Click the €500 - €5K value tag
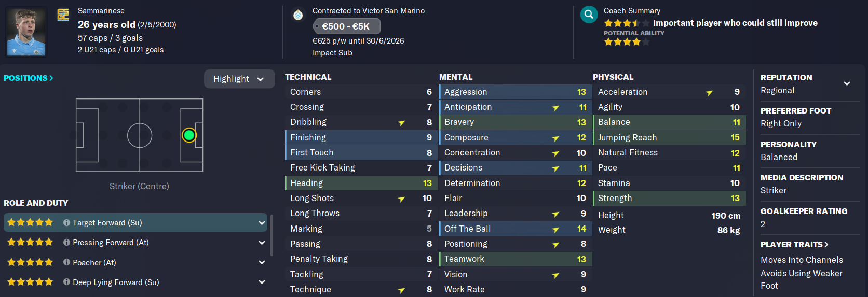This screenshot has width=868, height=297. pyautogui.click(x=346, y=26)
